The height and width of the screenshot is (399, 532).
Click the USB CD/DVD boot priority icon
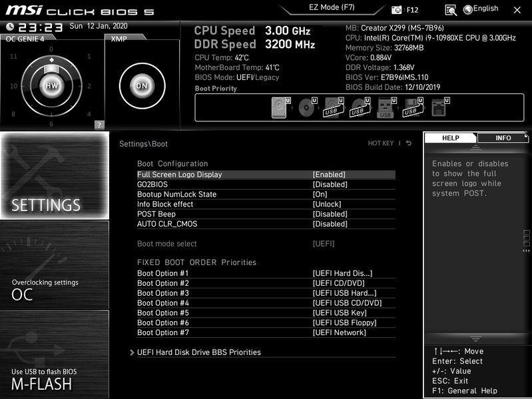[x=360, y=107]
